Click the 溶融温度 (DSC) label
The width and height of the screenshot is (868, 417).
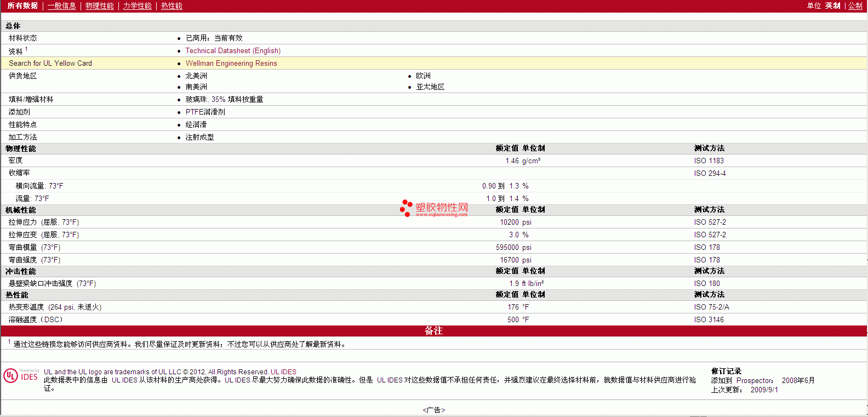coord(36,319)
